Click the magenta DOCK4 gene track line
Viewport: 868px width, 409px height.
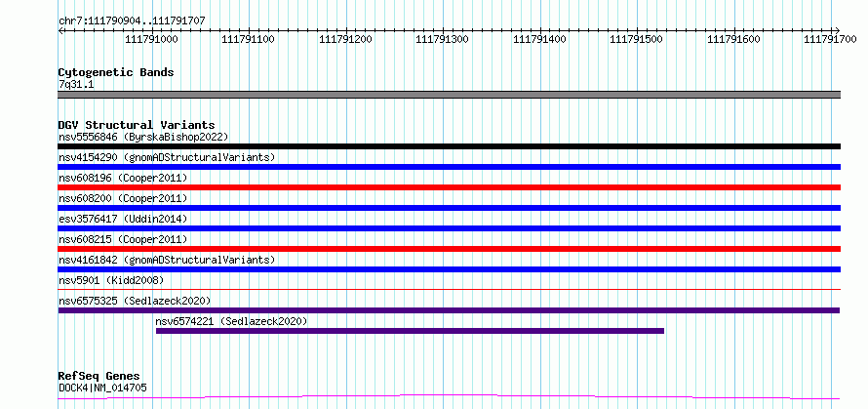(449, 397)
